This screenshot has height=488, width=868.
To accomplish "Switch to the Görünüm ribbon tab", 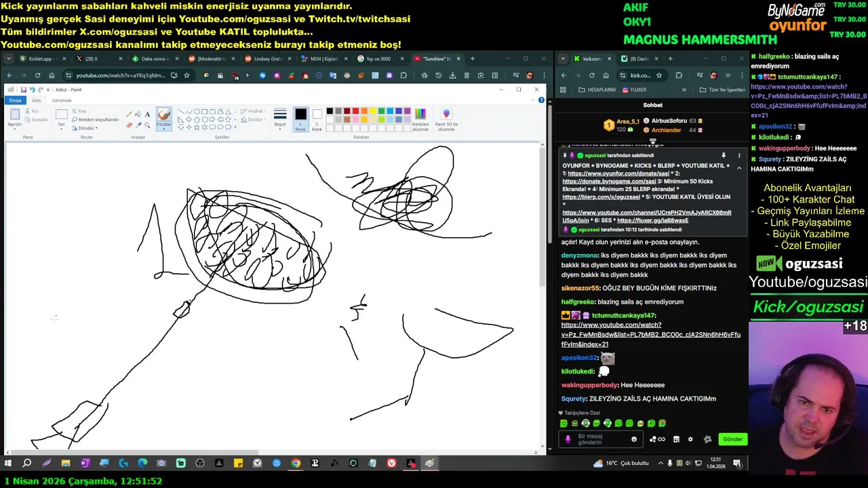I will (x=62, y=100).
